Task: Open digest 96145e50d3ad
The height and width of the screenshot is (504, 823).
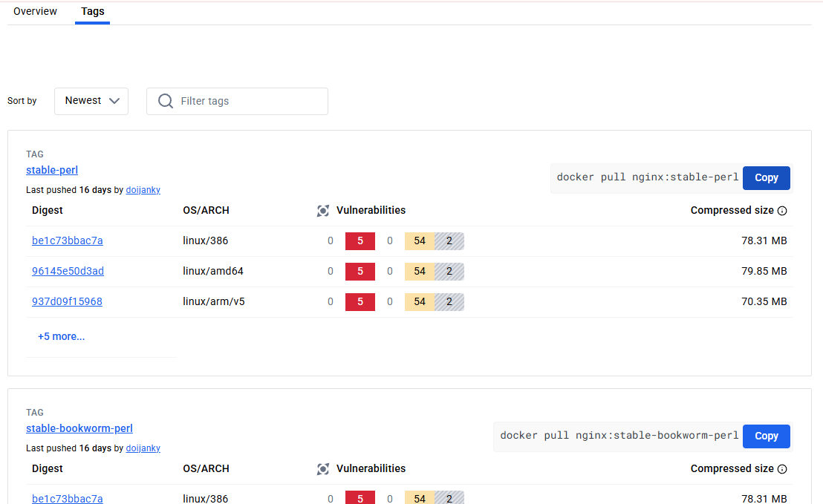Action: 68,271
